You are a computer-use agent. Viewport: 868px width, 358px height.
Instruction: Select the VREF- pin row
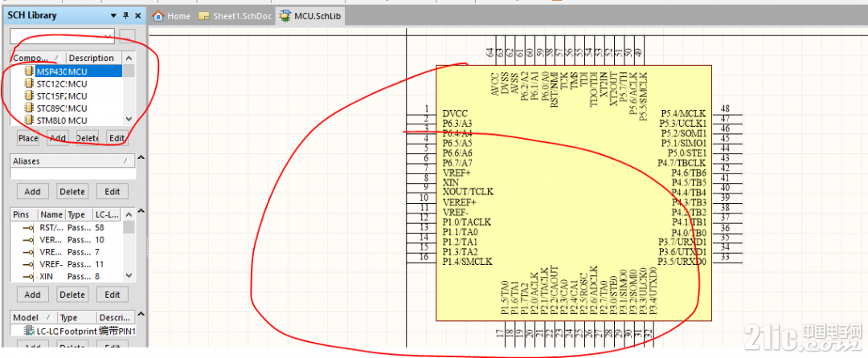coord(67,264)
